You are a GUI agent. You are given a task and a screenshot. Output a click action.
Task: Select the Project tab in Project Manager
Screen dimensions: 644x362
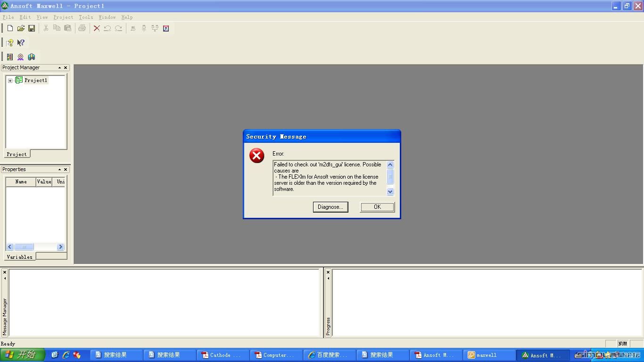[x=17, y=154]
